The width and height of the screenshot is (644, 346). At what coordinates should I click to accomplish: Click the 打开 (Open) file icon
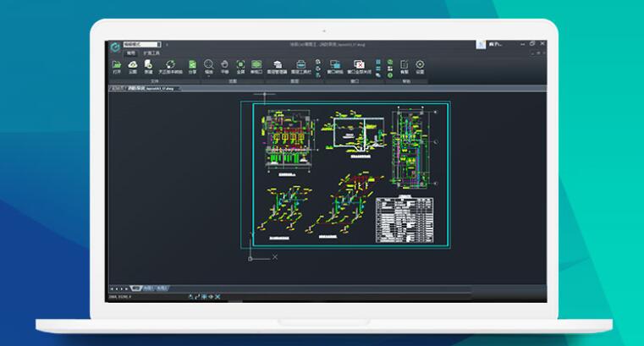point(117,64)
